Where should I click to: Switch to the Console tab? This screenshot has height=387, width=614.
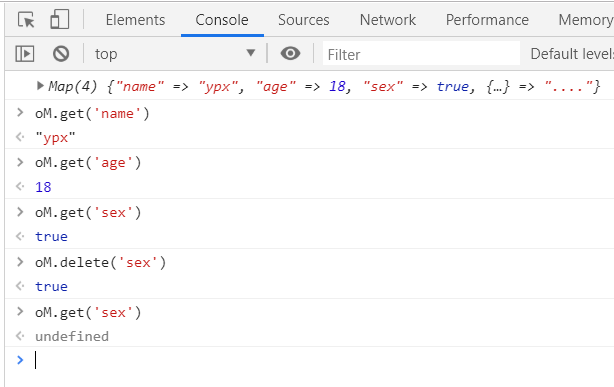(x=222, y=20)
